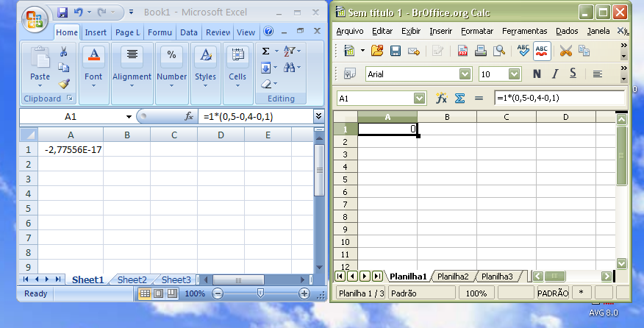Open Excel Help question mark icon
This screenshot has width=644, height=328.
pyautogui.click(x=268, y=31)
